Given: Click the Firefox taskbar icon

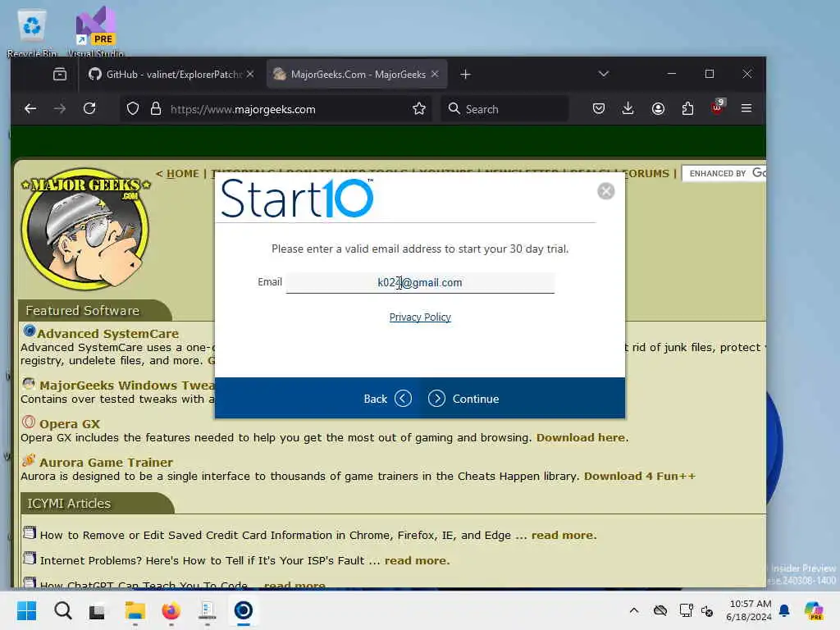Looking at the screenshot, I should [171, 610].
